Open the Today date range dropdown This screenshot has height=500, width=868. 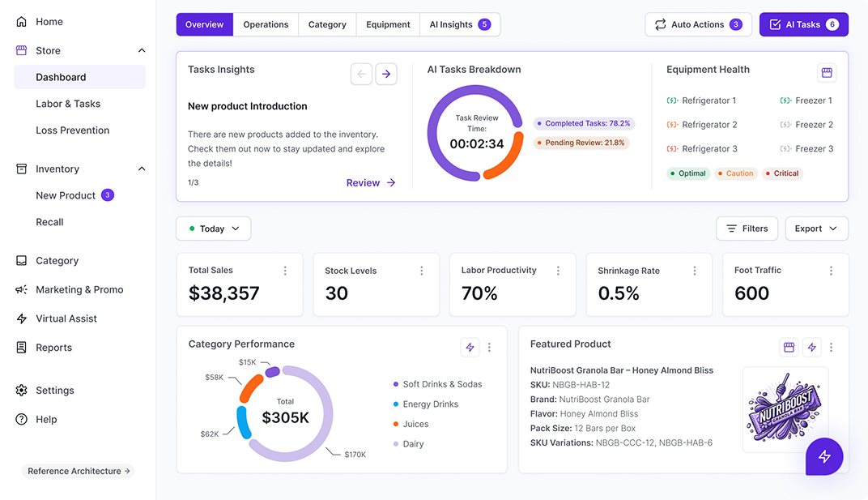(x=213, y=229)
